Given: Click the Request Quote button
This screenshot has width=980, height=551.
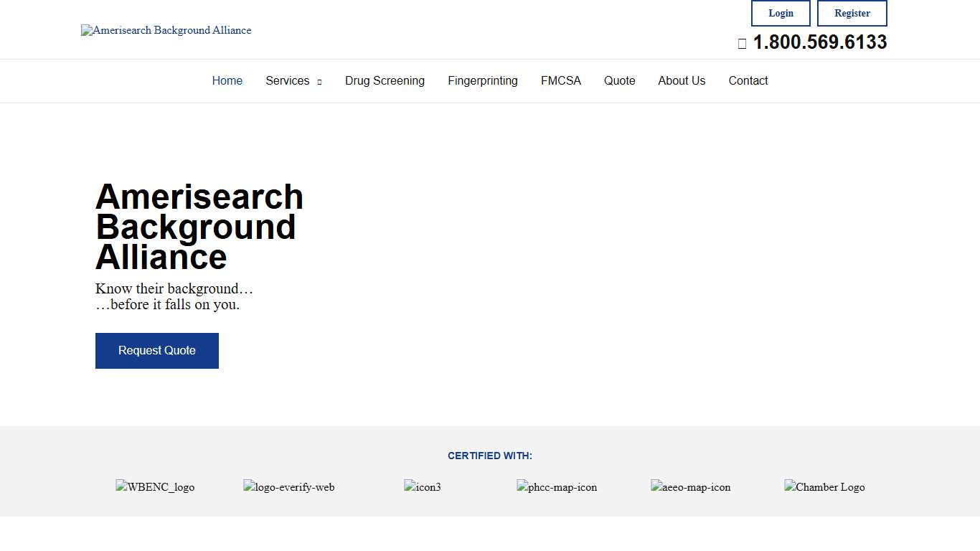Looking at the screenshot, I should click(x=156, y=350).
